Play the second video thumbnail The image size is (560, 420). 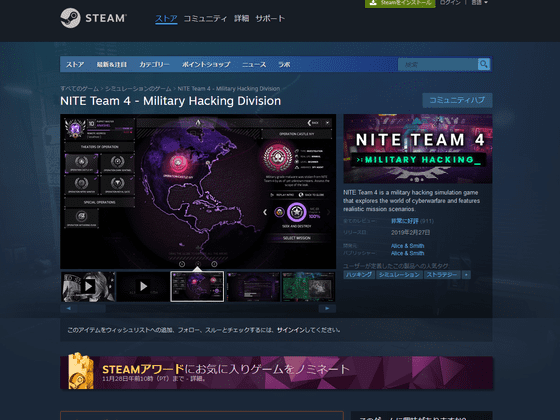pyautogui.click(x=143, y=286)
